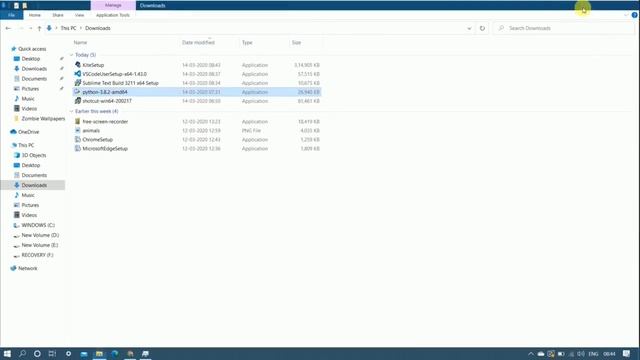This screenshot has height=360, width=640.
Task: Open recent locations dropdown arrow
Action: pyautogui.click(x=31, y=28)
